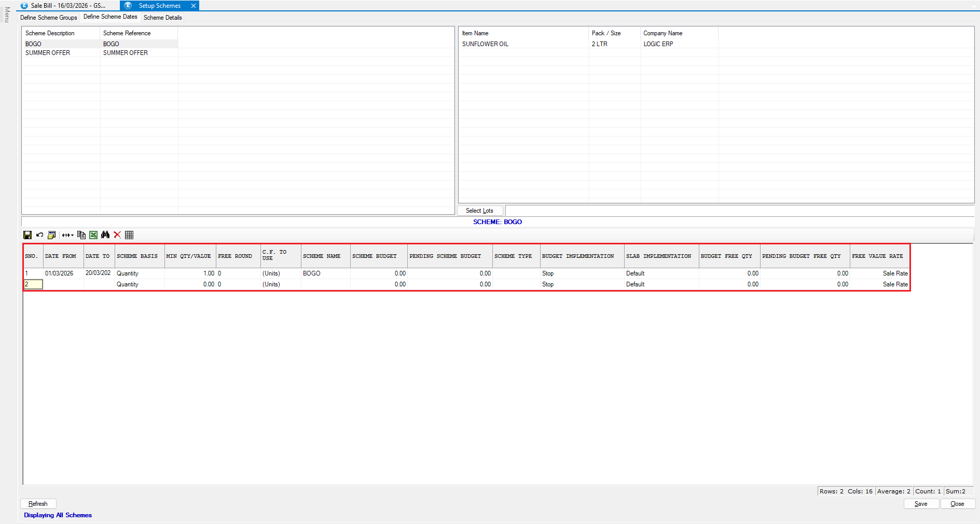The image size is (980, 524).
Task: Click the Refresh button
Action: pos(38,504)
